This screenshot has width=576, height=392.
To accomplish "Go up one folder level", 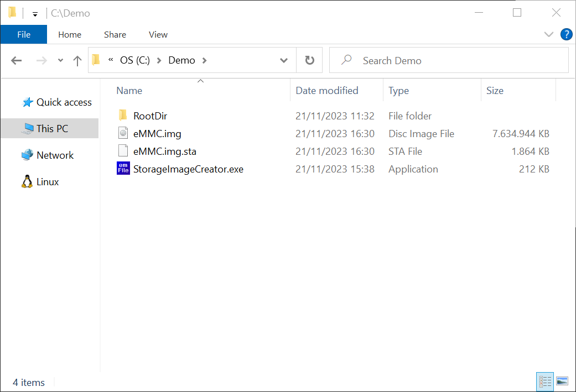I will click(x=77, y=61).
